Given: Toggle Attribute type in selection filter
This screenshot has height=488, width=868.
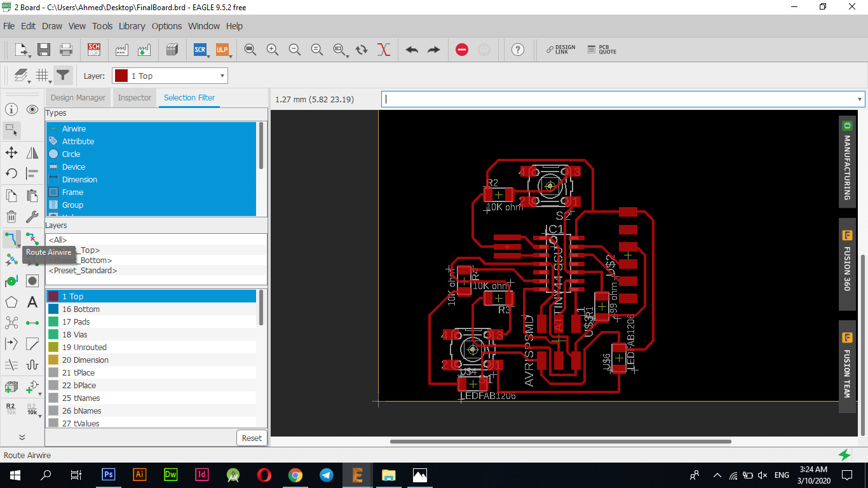Looking at the screenshot, I should (x=151, y=141).
